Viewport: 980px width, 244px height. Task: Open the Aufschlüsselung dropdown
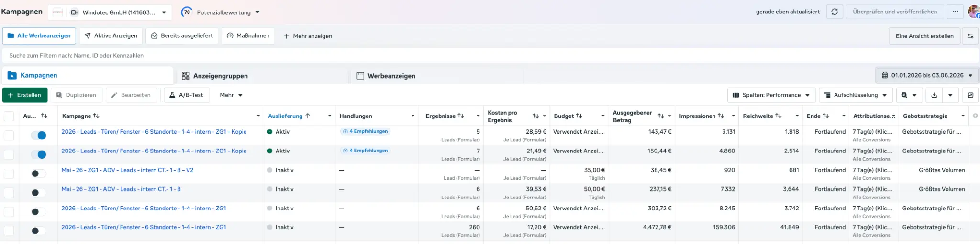coord(855,95)
